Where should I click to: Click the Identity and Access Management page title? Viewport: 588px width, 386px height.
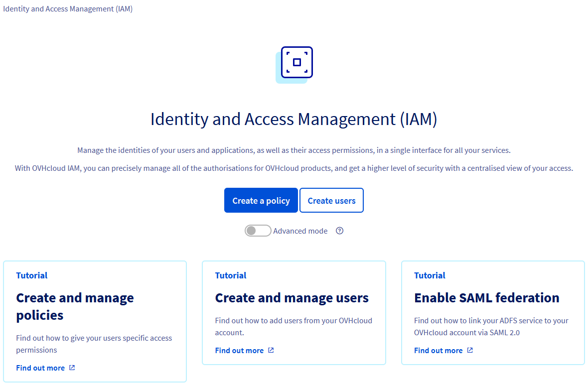click(x=294, y=119)
